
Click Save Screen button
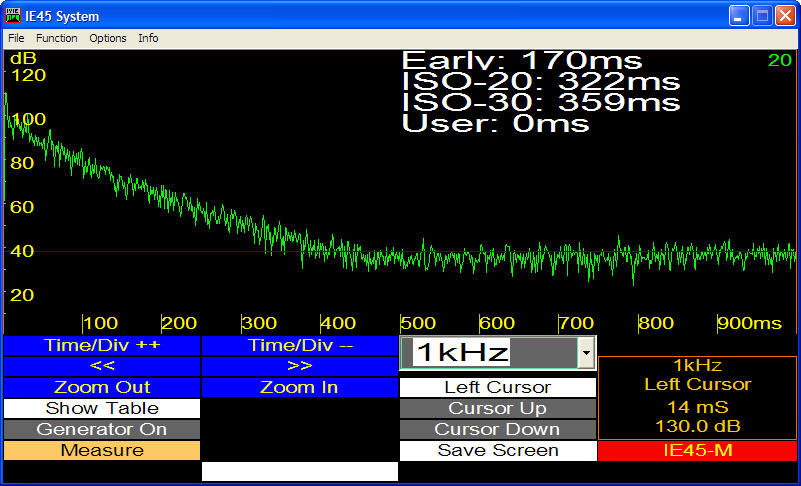click(498, 450)
